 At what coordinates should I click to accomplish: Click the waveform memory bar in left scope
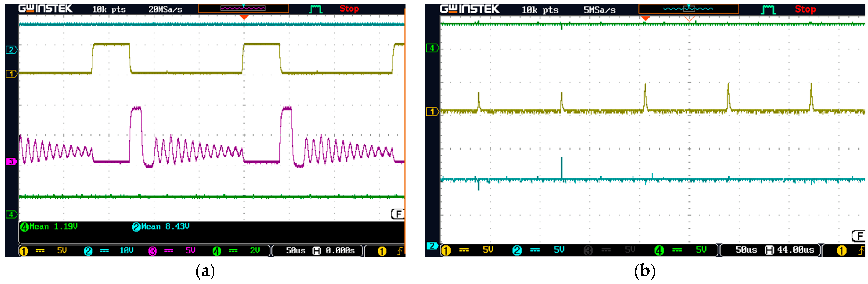coord(243,8)
